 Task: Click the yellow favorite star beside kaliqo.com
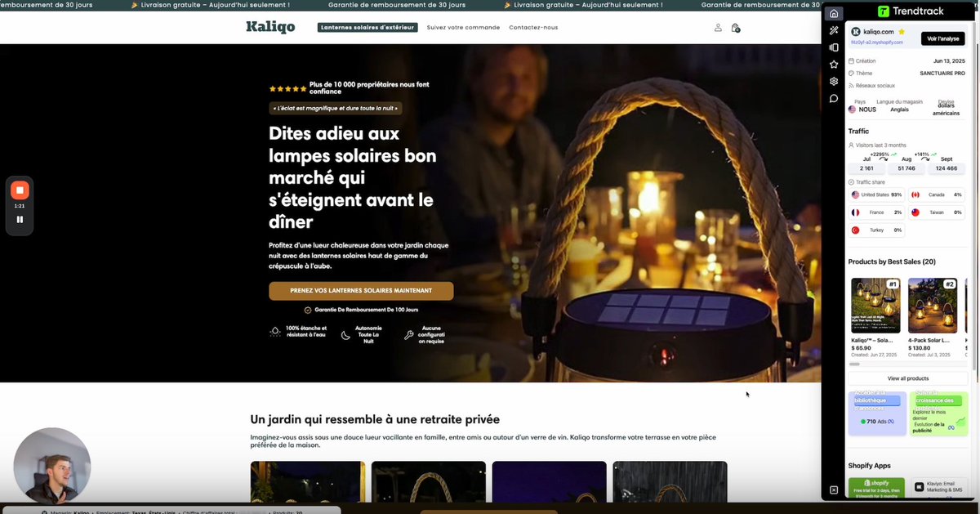click(x=902, y=32)
